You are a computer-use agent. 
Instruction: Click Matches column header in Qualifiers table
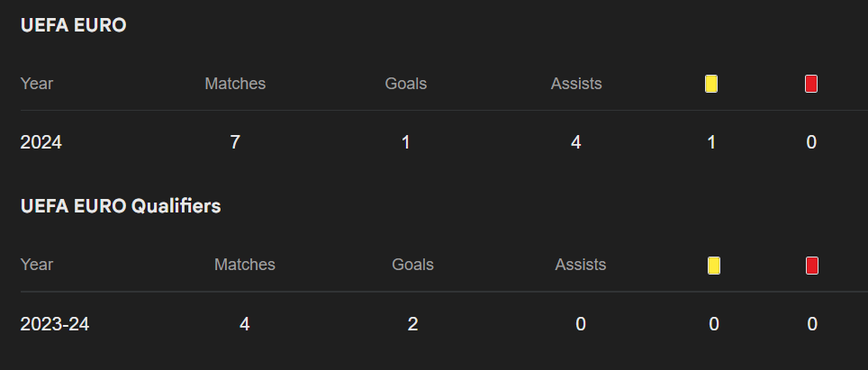click(245, 265)
